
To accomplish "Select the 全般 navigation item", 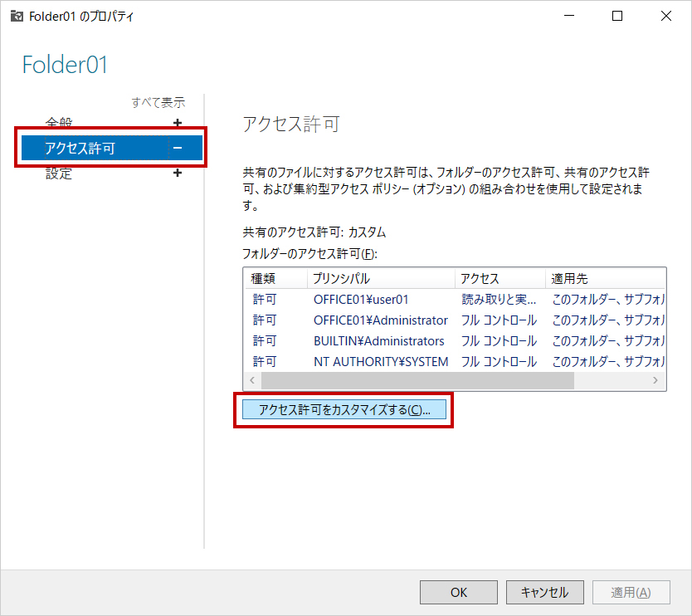I will coord(59,123).
